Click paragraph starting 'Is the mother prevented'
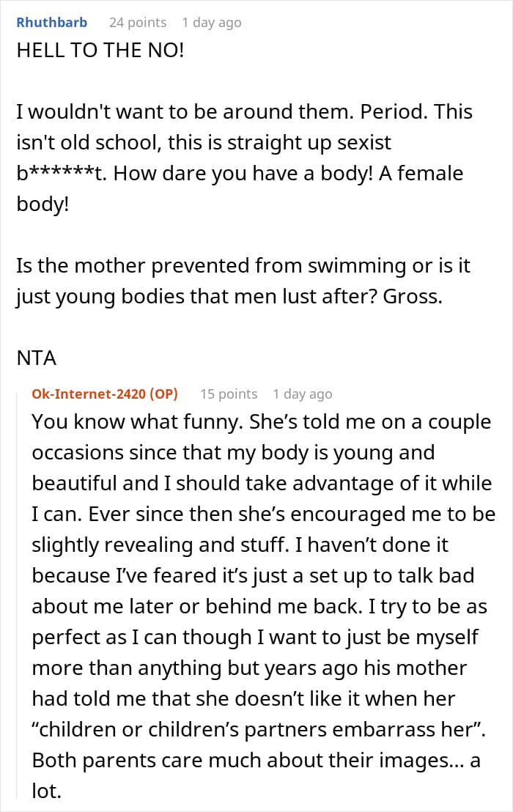Viewport: 513px width, 812px height. (x=243, y=281)
